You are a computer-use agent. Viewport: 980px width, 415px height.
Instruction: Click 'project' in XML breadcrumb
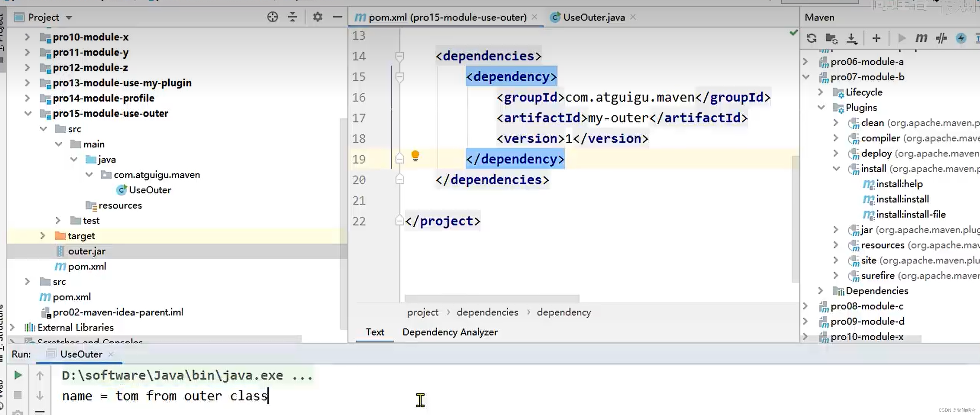[x=422, y=312]
